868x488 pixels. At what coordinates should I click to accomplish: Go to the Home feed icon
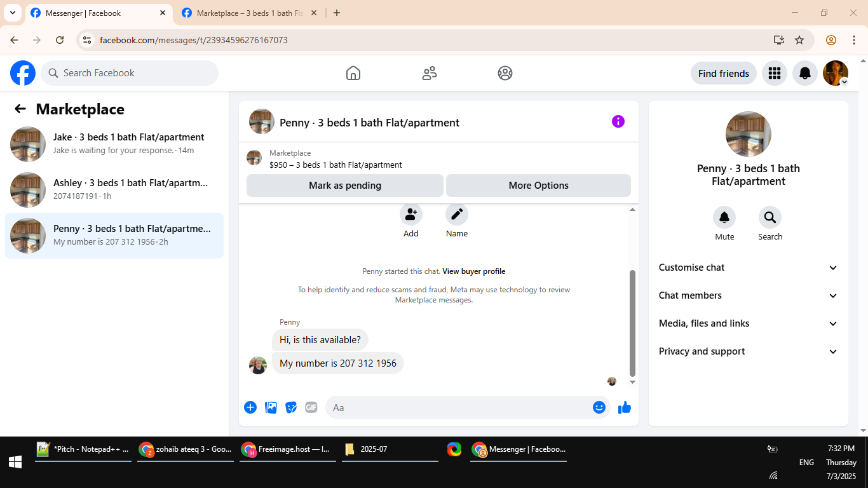(353, 73)
